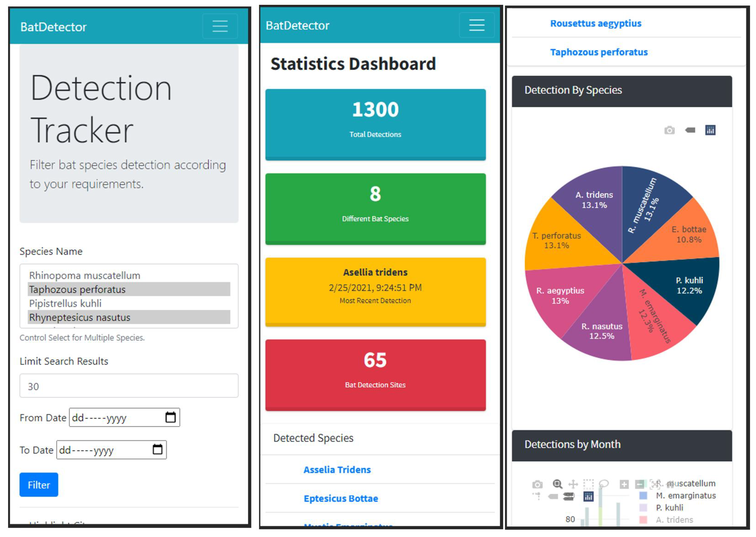
Task: Toggle M. emarginatus legend entry
Action: point(686,495)
